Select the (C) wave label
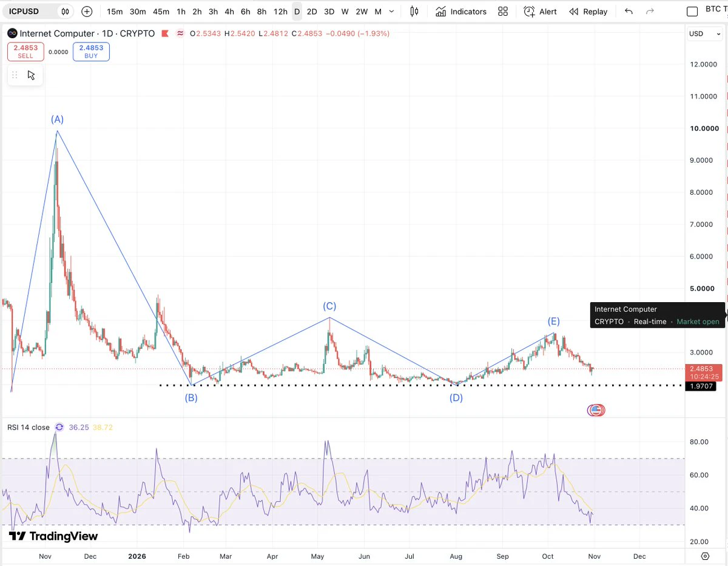This screenshot has height=566, width=728. click(329, 306)
